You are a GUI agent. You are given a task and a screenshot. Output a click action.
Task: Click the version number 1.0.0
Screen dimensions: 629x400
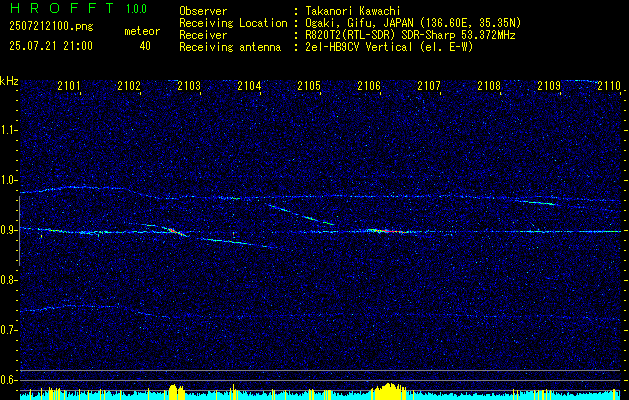pos(136,9)
